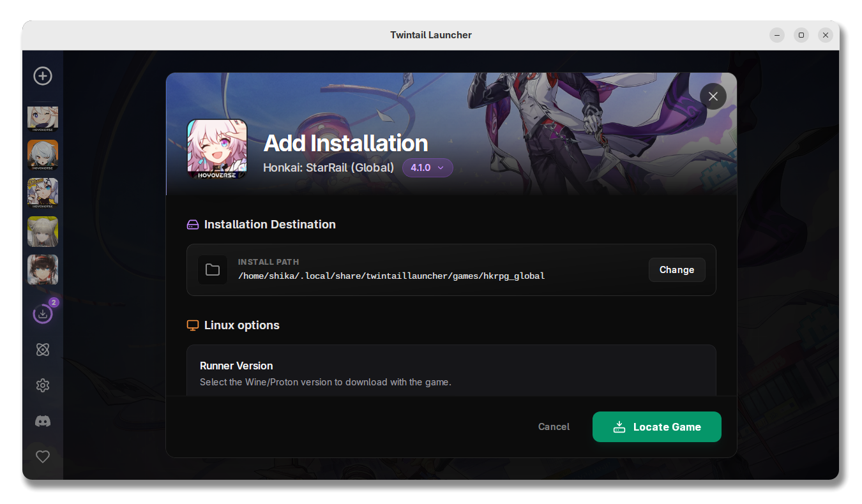Click the folder icon beside Install Path

(213, 270)
